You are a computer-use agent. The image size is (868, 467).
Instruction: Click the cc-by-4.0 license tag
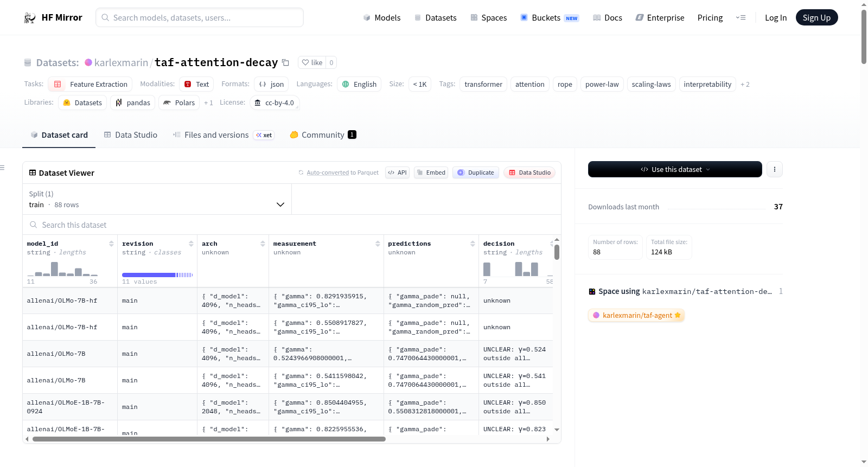tap(275, 103)
